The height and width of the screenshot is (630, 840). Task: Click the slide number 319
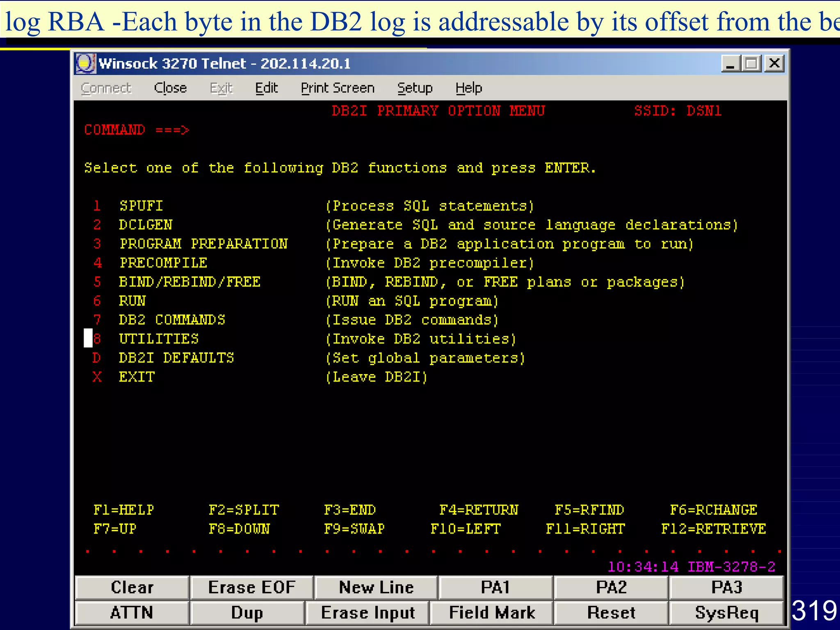point(814,610)
